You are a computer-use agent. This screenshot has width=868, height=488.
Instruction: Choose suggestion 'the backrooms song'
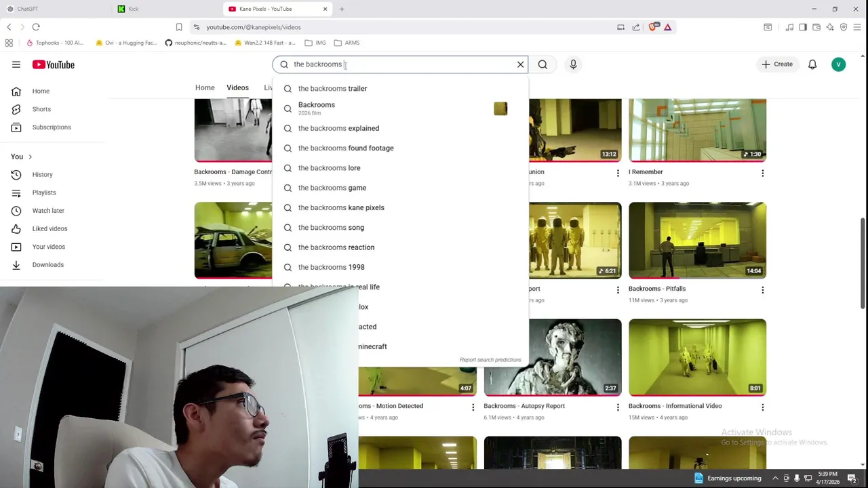tap(400, 227)
